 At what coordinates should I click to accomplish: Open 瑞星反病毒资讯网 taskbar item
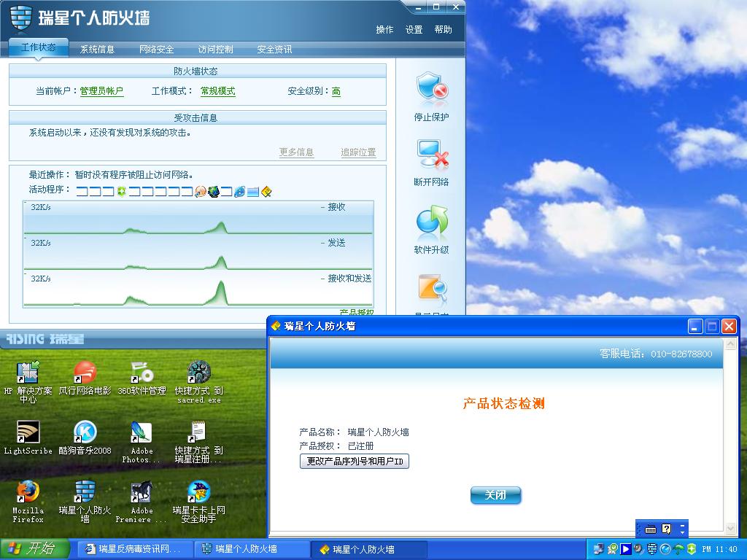(x=133, y=549)
